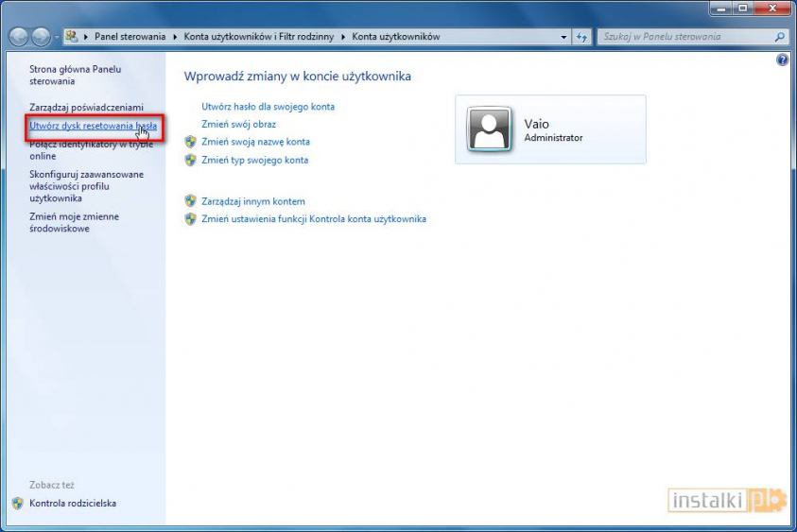Open Help via blue question mark icon
The image size is (797, 532).
[x=782, y=60]
